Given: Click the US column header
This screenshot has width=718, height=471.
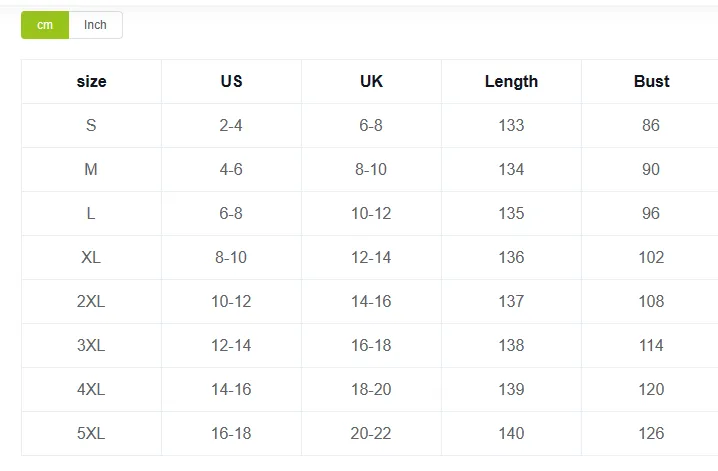Looking at the screenshot, I should point(231,81).
